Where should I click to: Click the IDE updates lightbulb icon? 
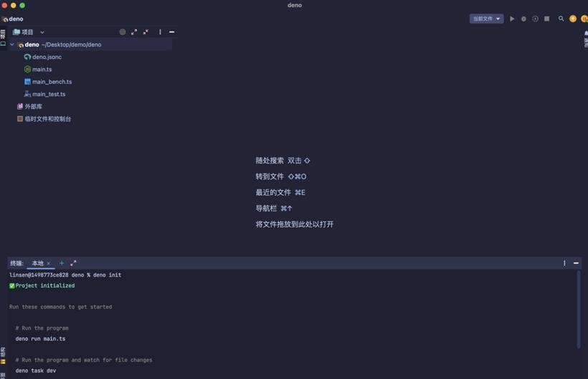pos(573,19)
